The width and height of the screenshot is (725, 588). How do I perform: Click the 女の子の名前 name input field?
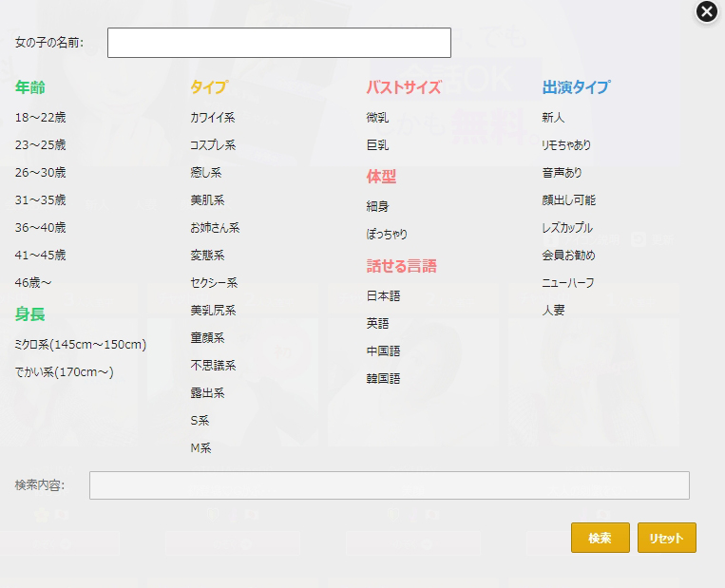coord(278,43)
